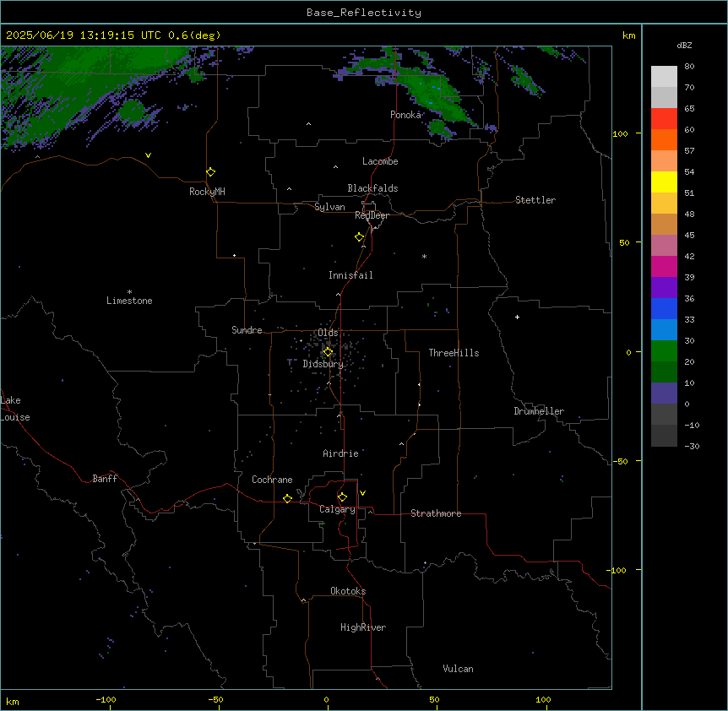
Task: Click the Drumheller label
Action: click(539, 411)
